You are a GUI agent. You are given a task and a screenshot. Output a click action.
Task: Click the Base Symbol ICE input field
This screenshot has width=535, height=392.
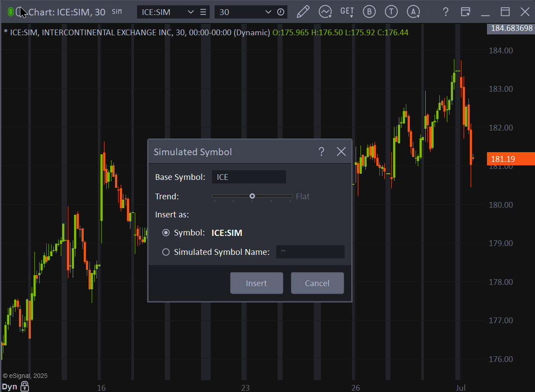[x=249, y=177]
